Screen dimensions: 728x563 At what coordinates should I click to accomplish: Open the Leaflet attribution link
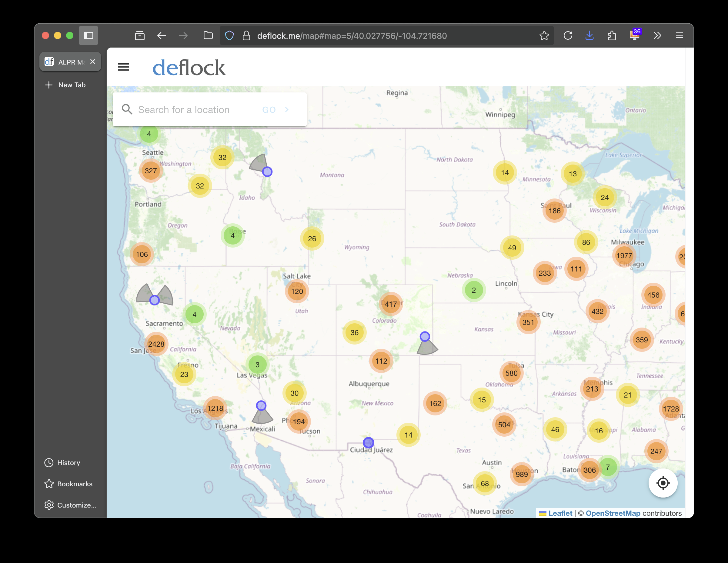[x=560, y=513]
